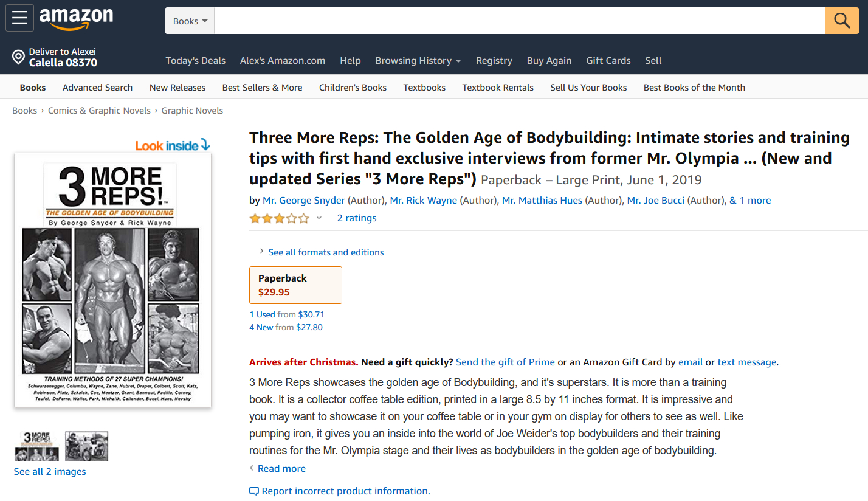Open Mr. Rick Wayne author link
Screen dimensions: 868x501
click(423, 201)
